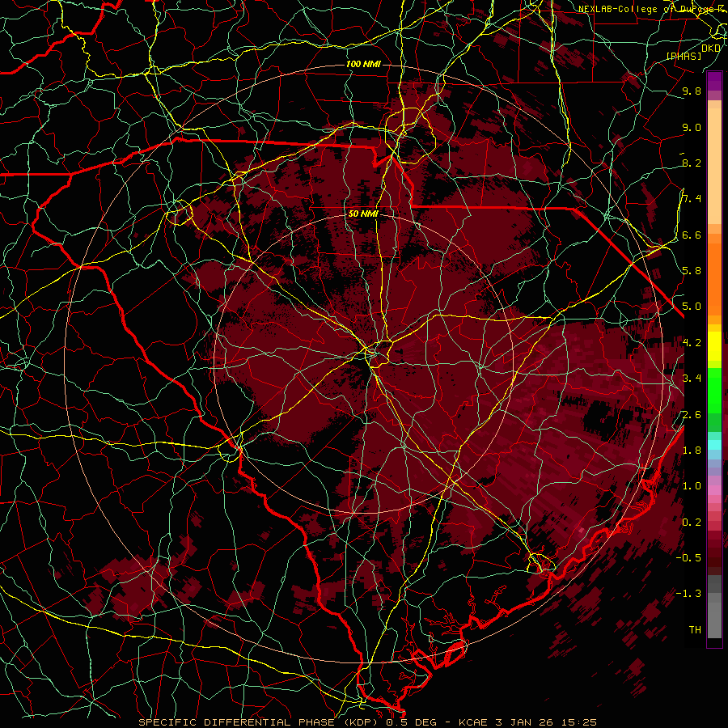Click the 5.8 legend value
The height and width of the screenshot is (728, 728).
[692, 271]
